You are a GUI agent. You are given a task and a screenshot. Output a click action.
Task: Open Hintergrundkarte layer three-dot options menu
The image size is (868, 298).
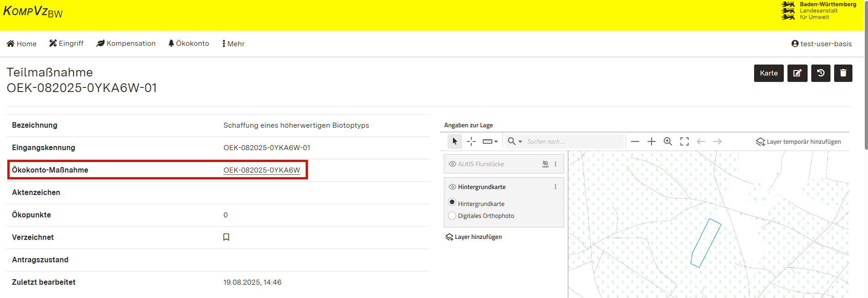[x=555, y=187]
